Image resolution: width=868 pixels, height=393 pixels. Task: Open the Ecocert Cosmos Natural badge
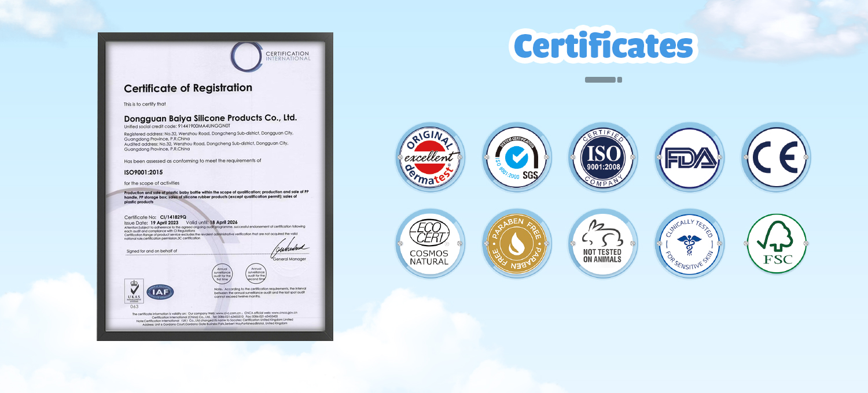coord(430,243)
